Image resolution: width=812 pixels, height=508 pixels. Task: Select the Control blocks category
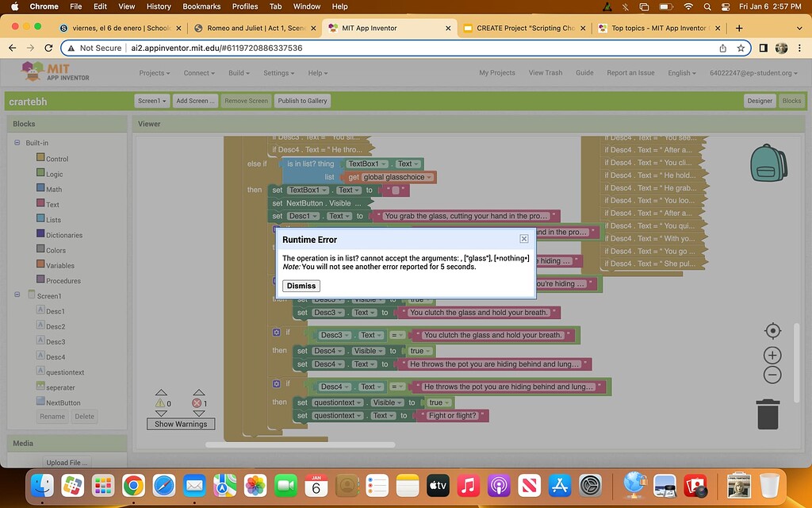tap(56, 159)
